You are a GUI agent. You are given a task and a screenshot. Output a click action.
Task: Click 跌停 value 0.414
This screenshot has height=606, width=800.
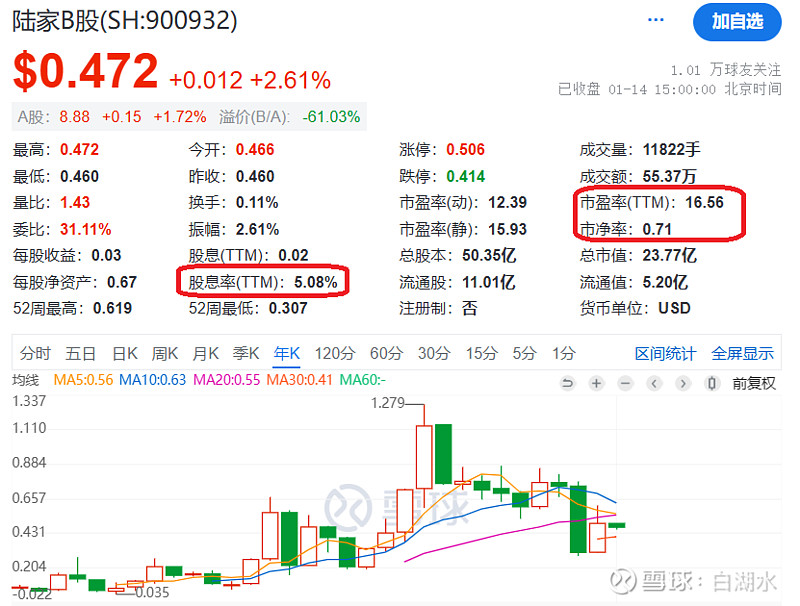click(465, 176)
